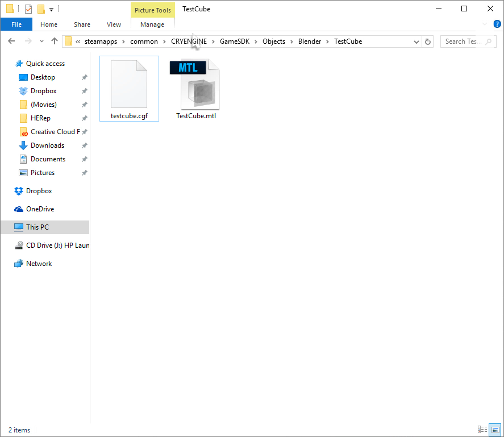This screenshot has width=504, height=437.
Task: Open the (Movies) pinned folder
Action: click(43, 105)
